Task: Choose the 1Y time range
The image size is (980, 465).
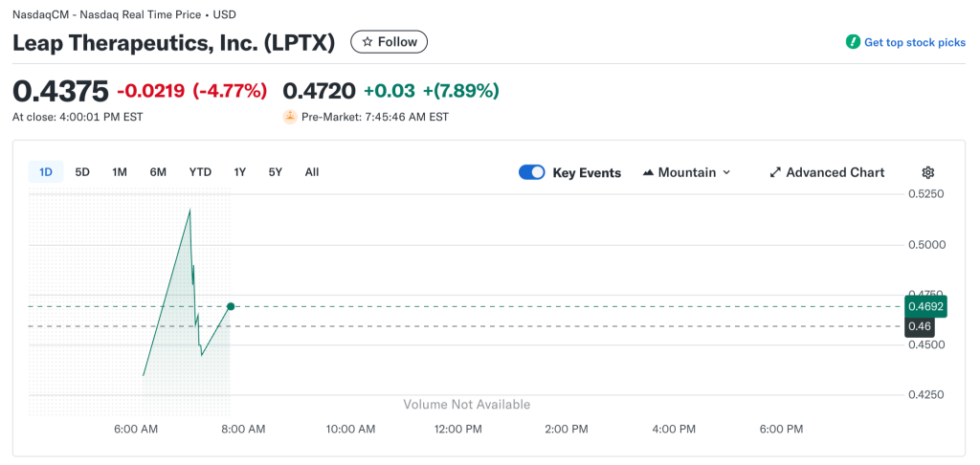Action: [240, 172]
